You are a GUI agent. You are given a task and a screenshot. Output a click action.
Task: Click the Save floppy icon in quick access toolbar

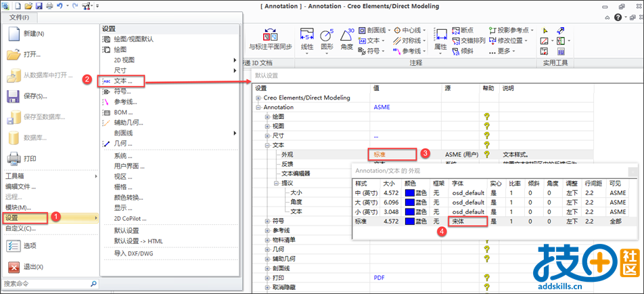point(39,5)
